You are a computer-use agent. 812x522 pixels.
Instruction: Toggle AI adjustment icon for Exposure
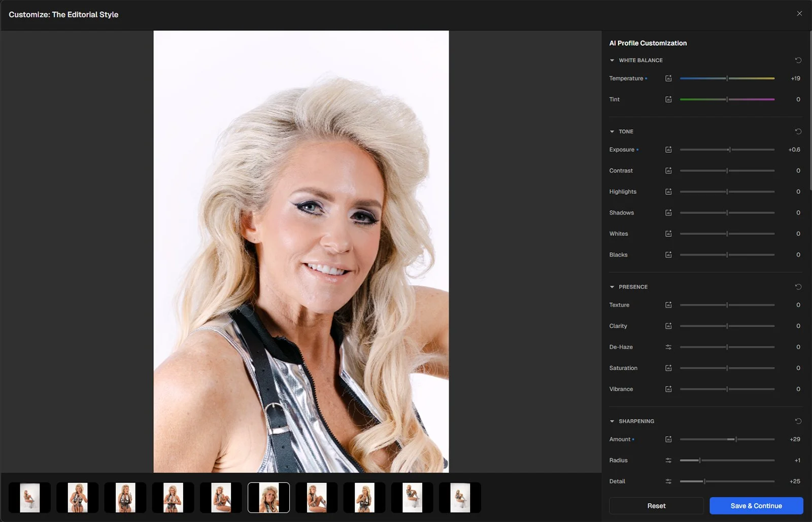coord(668,150)
